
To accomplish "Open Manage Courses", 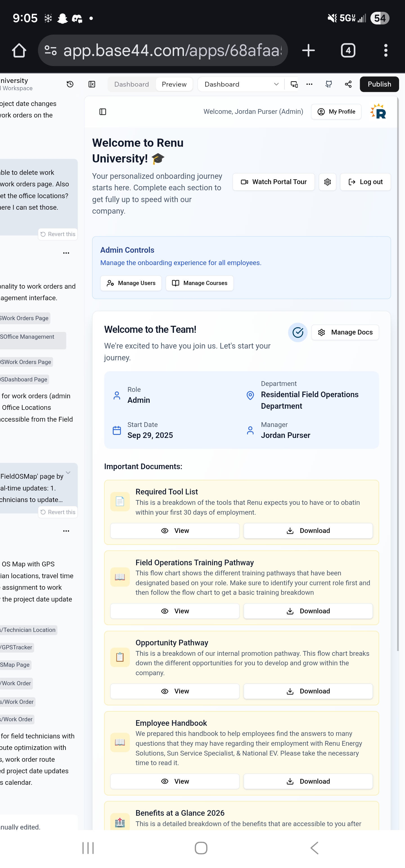I will [x=200, y=283].
